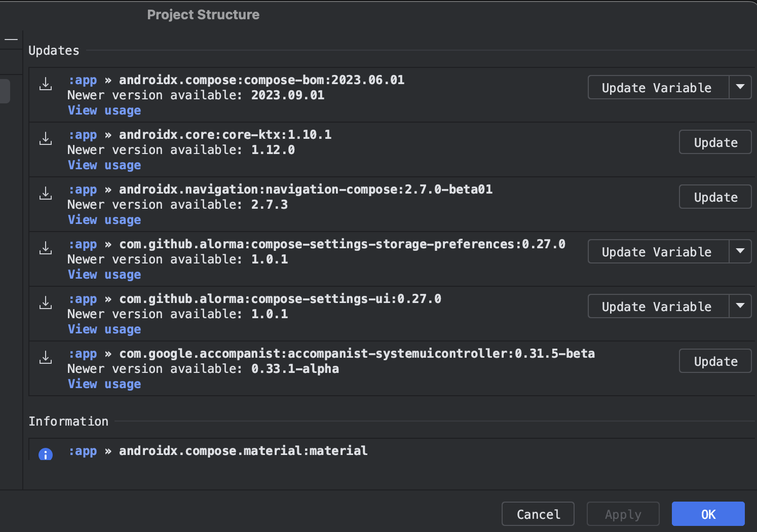Click newer version 2023.09.01 text
757x532 pixels.
point(288,95)
